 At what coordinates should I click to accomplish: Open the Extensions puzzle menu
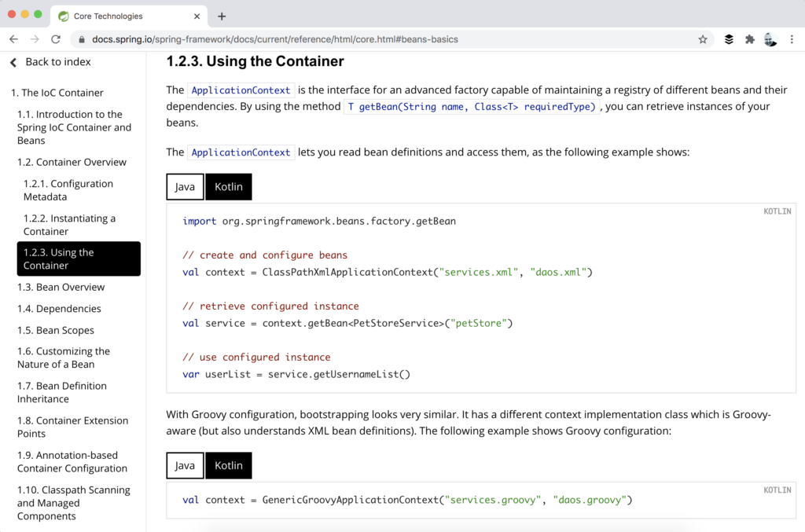click(749, 39)
